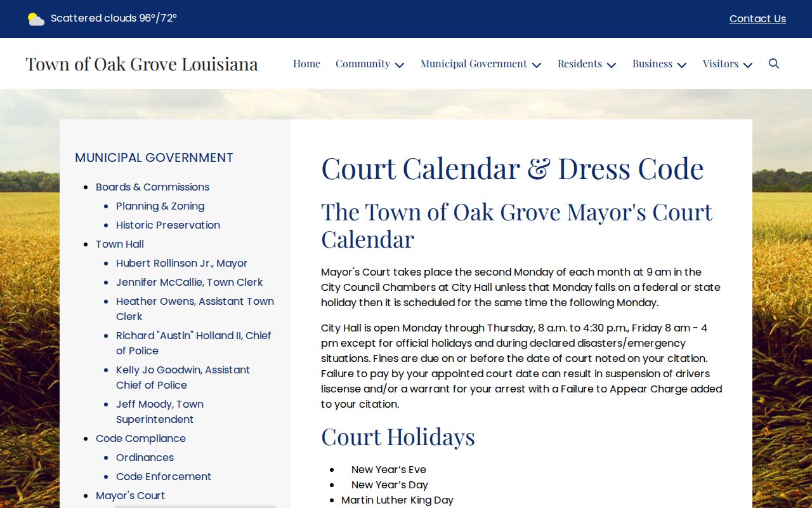812x508 pixels.
Task: Open the Business navigation item
Action: (652, 63)
